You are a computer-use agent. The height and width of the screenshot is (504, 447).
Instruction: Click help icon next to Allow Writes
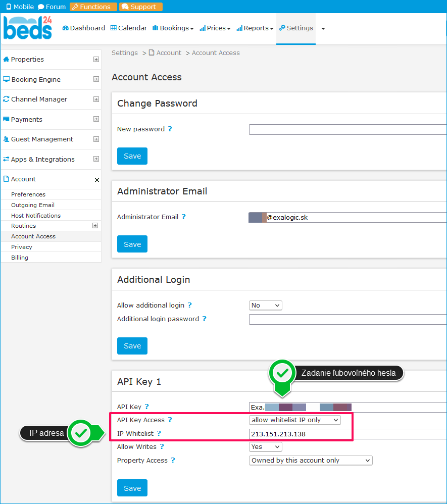[x=162, y=447]
